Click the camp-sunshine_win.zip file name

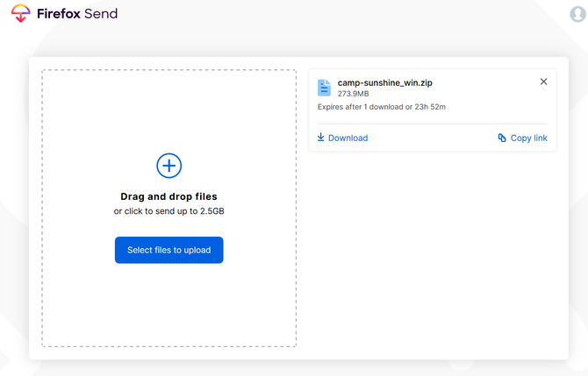point(384,82)
